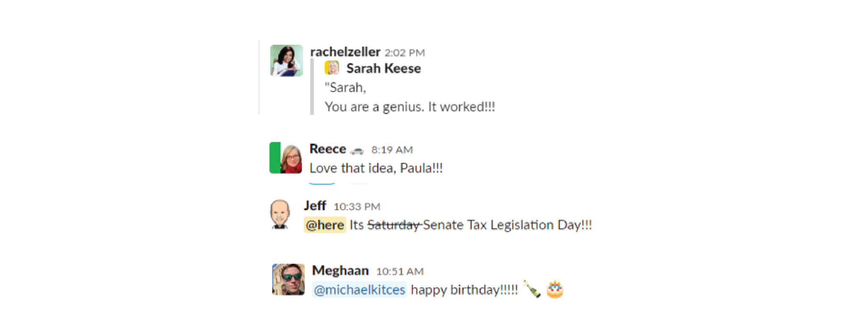The width and height of the screenshot is (868, 325).
Task: Click the @here mention in Jeff's message
Action: pyautogui.click(x=325, y=225)
